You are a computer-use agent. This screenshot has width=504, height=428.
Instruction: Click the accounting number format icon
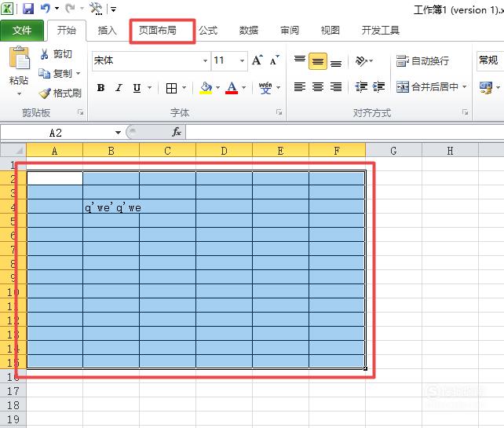click(486, 87)
